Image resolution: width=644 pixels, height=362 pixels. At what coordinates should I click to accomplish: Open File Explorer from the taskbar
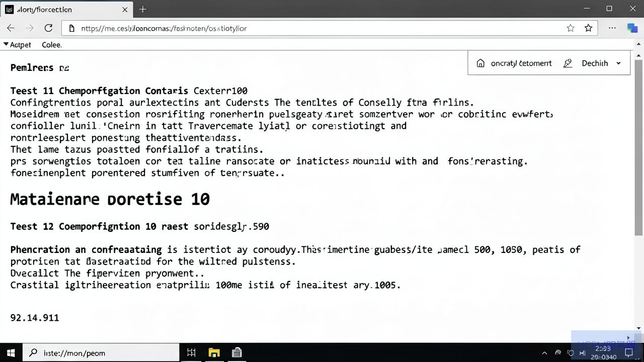214,352
